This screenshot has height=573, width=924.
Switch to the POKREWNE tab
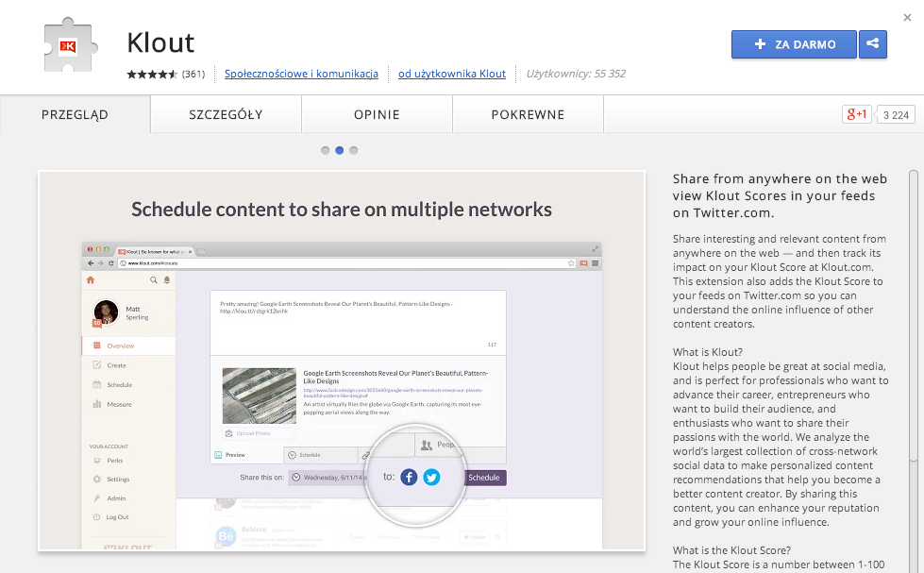528,114
